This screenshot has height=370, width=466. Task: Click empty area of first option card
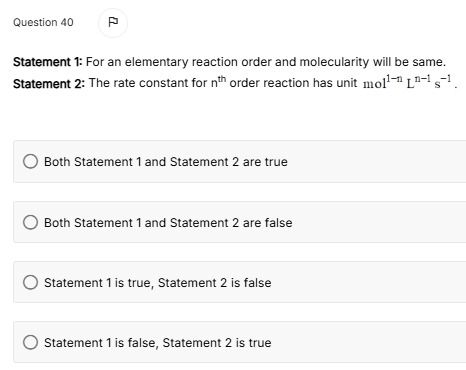click(377, 162)
